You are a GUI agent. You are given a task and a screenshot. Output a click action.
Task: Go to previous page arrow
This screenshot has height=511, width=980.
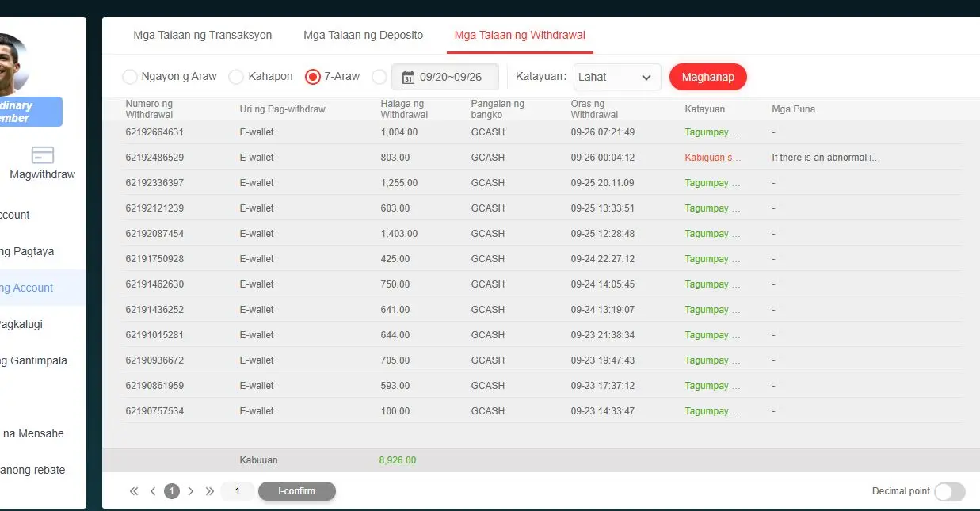pyautogui.click(x=153, y=491)
